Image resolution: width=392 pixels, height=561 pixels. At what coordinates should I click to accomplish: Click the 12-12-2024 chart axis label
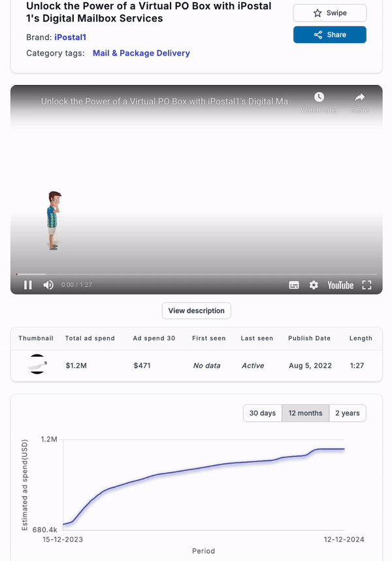pos(344,539)
